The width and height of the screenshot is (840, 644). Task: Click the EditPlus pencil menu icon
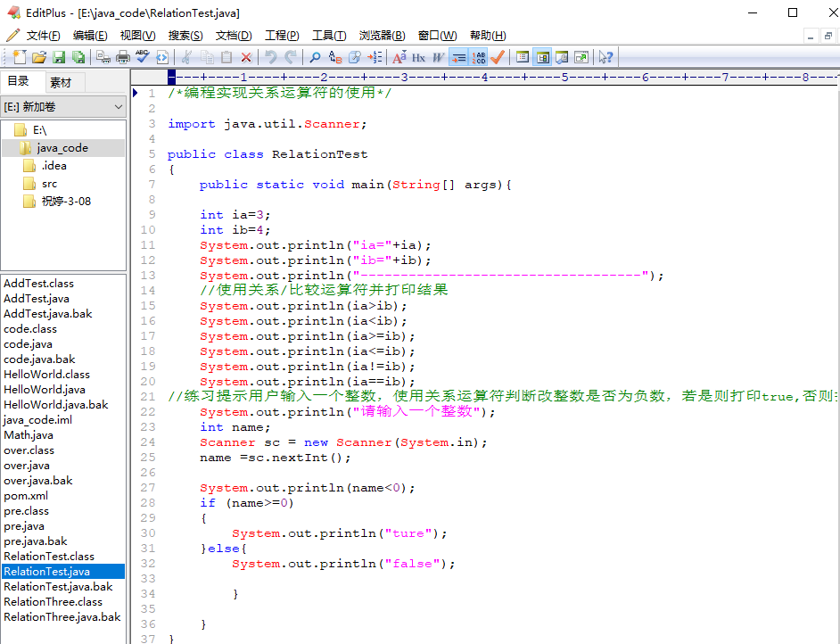(12, 36)
